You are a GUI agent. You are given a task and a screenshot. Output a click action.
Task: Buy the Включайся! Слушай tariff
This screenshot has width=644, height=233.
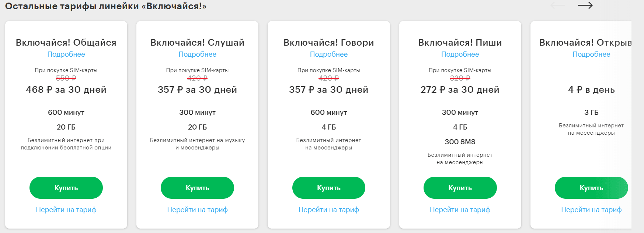point(197,188)
